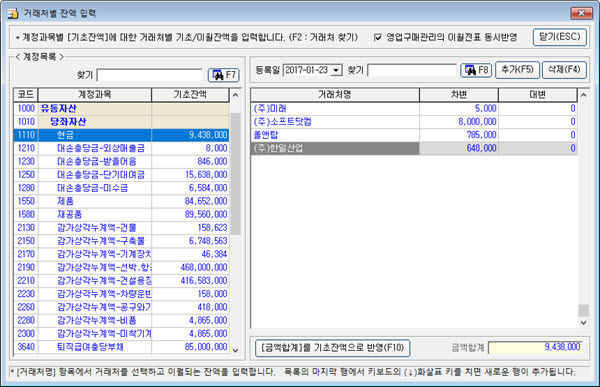Select 감가상각누계액-구축물 account row

point(121,241)
